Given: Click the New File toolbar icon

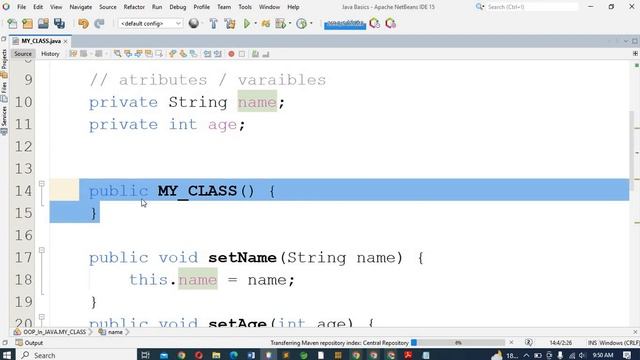Looking at the screenshot, I should pos(12,24).
